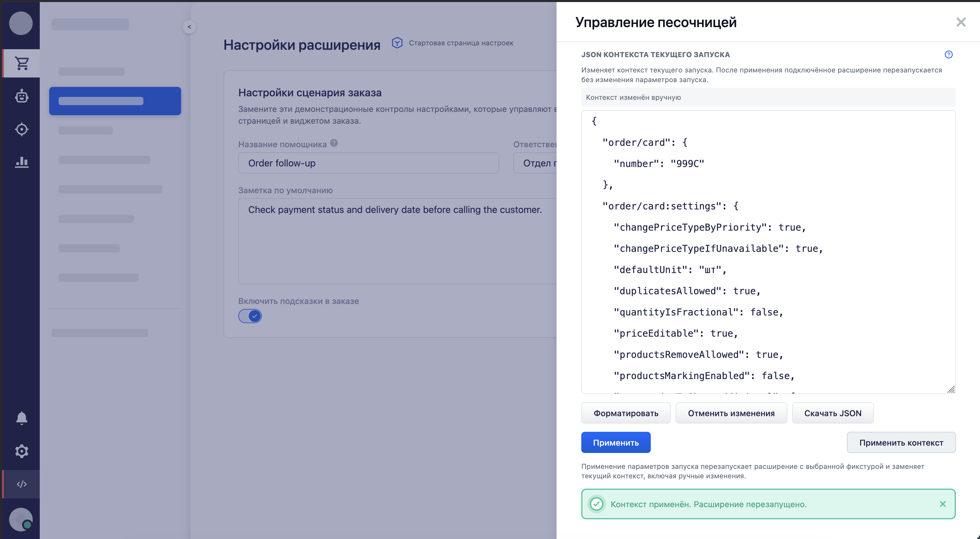Viewport: 980px width, 539px height.
Task: Dismiss the green success notification
Action: point(943,504)
